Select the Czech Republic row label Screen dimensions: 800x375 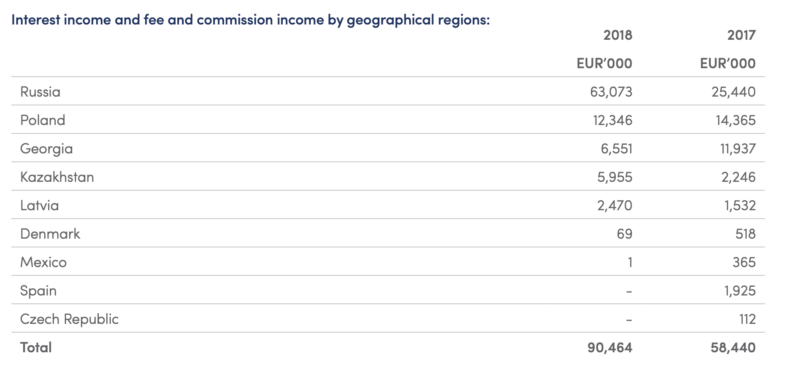[69, 319]
